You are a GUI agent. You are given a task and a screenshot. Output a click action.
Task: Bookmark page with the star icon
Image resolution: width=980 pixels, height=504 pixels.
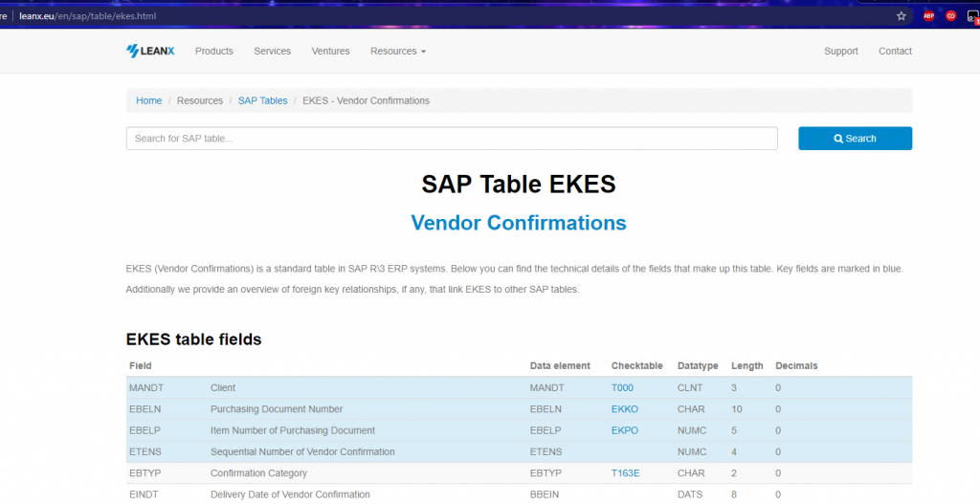point(902,16)
